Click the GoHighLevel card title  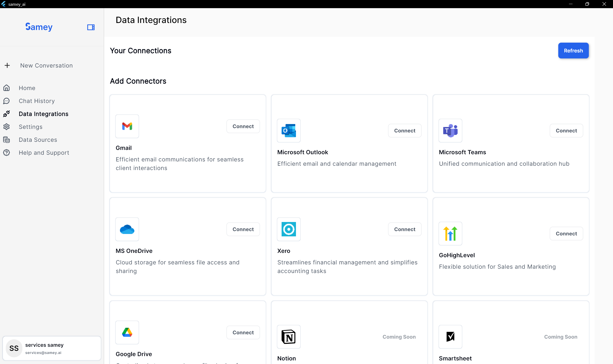(457, 255)
